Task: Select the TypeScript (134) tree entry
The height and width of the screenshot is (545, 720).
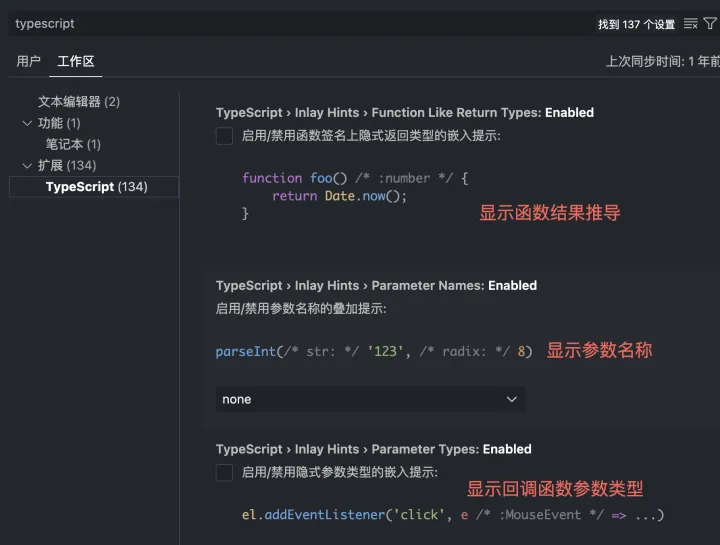Action: [x=94, y=187]
